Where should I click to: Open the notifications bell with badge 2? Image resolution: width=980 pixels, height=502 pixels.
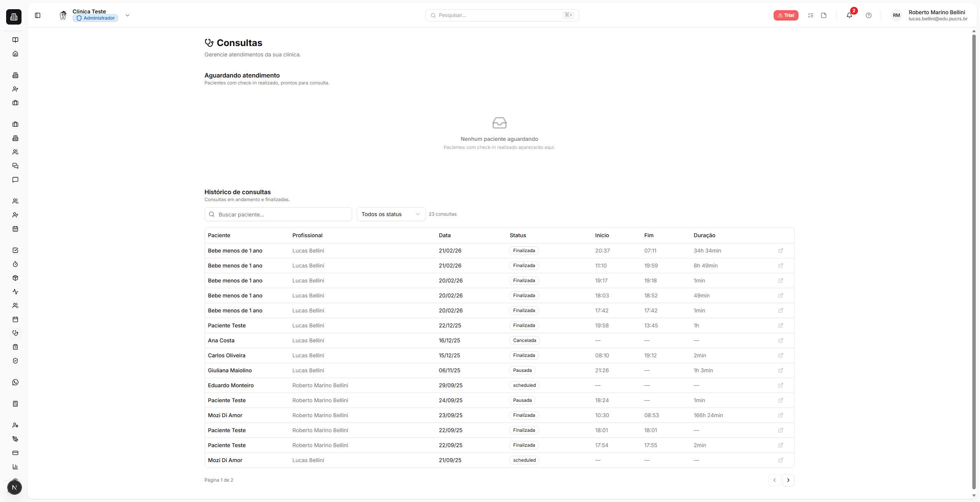coord(849,15)
